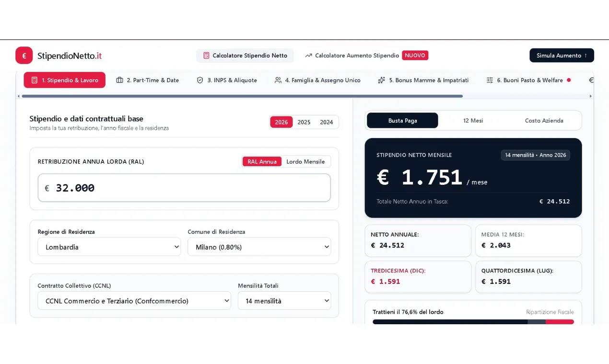Switch to Lordo Mensile input mode
Screen dimensions: 609x364
(x=305, y=161)
